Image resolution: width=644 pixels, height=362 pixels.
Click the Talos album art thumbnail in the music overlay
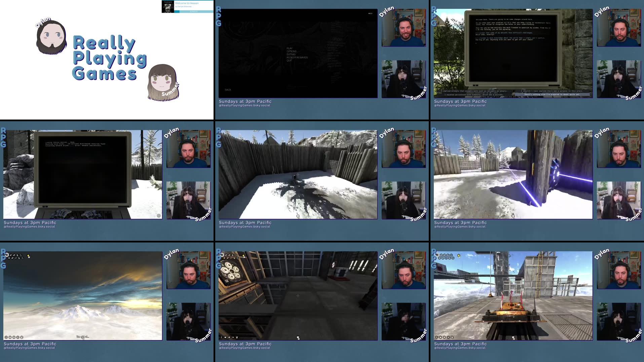pos(167,6)
